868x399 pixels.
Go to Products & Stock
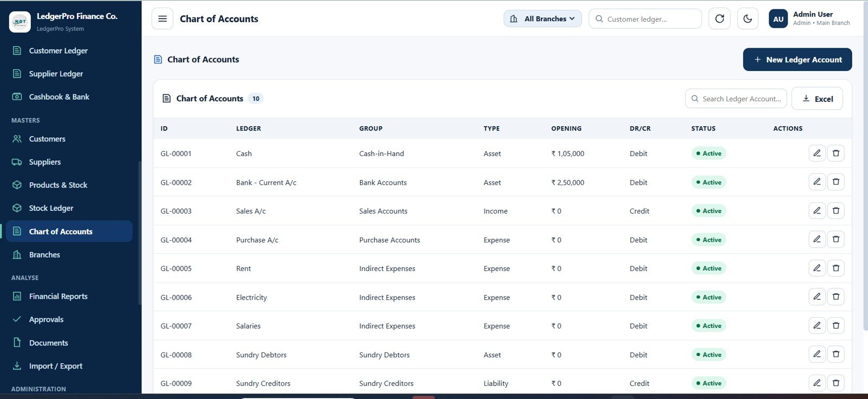point(69,185)
